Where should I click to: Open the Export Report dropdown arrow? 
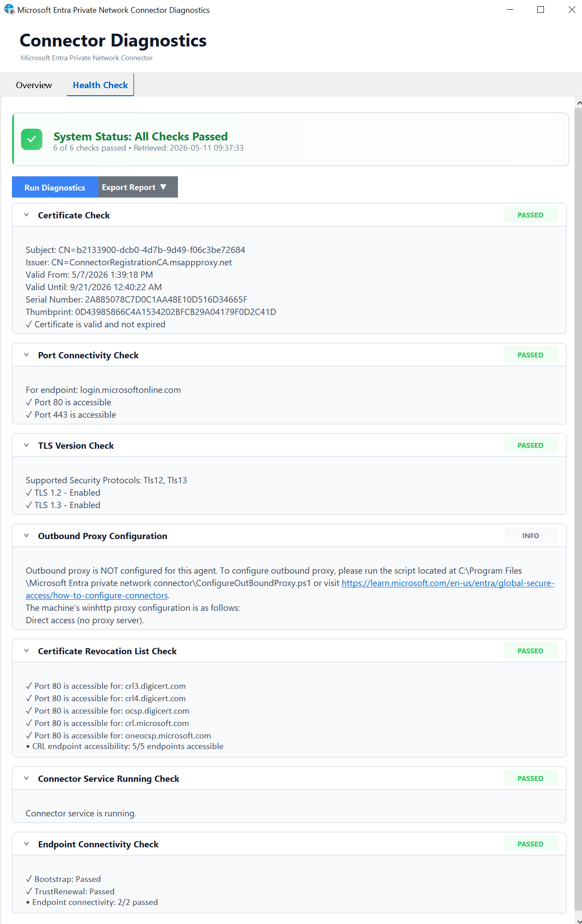163,187
